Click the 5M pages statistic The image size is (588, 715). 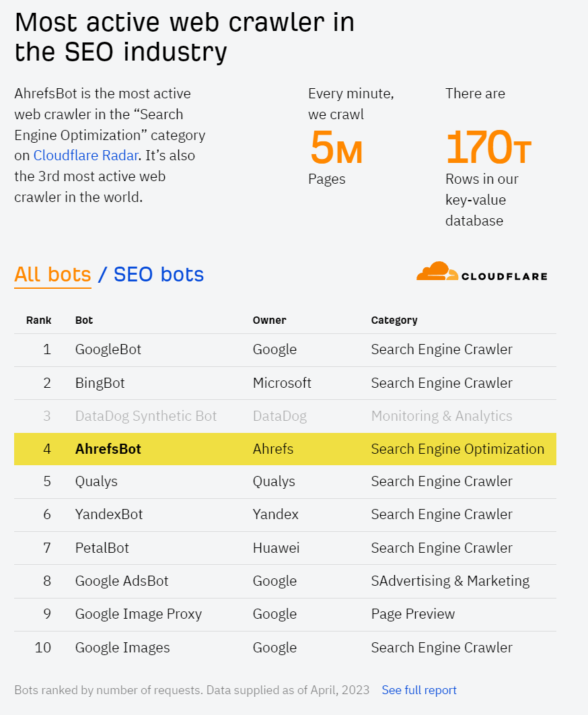[336, 147]
